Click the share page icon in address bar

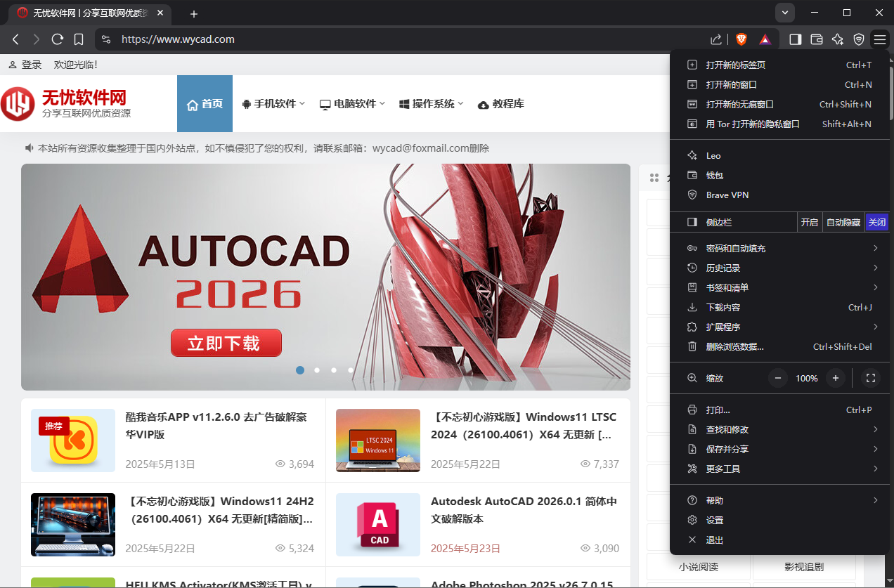click(x=715, y=39)
